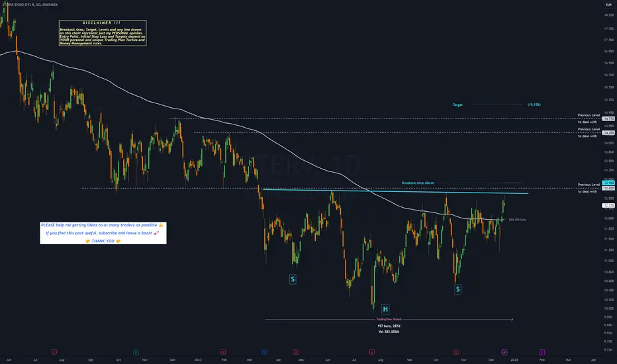Click the 14.770 price label
617x364 pixels.
click(x=608, y=118)
